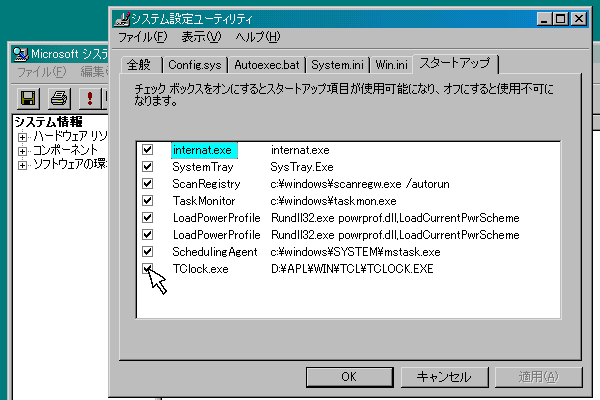Open the ファイル(F) menu in システム設定ユーティリティ

point(143,37)
